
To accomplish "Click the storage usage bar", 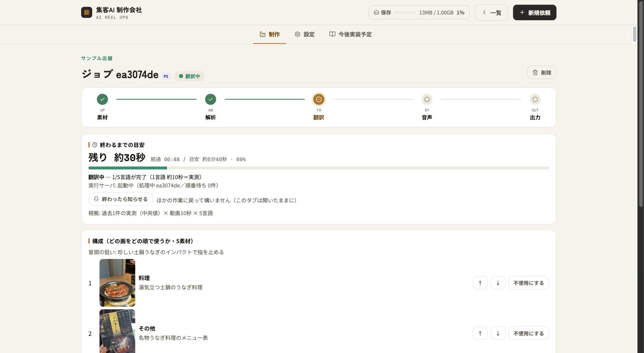I will click(x=405, y=13).
